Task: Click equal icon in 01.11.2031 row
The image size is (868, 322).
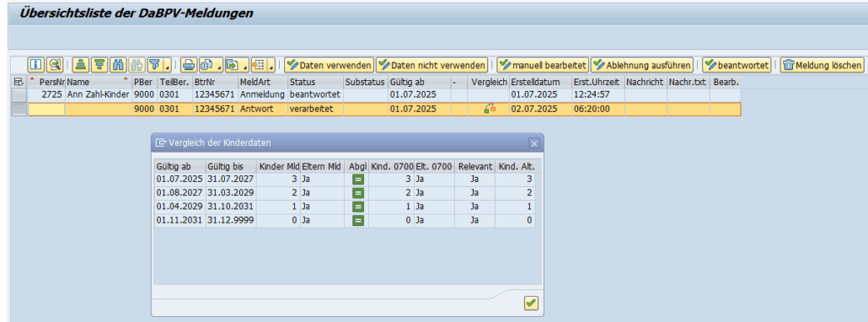Action: pos(357,221)
